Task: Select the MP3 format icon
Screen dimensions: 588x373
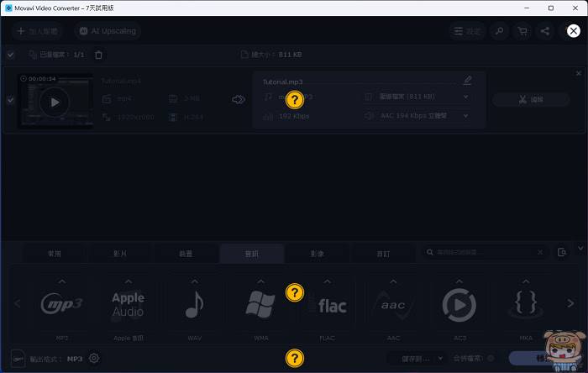Action: (x=62, y=304)
